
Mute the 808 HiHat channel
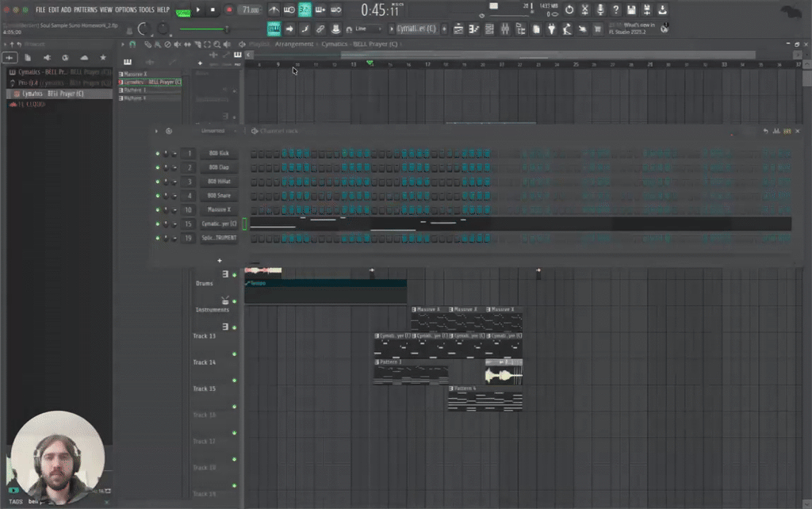click(158, 182)
